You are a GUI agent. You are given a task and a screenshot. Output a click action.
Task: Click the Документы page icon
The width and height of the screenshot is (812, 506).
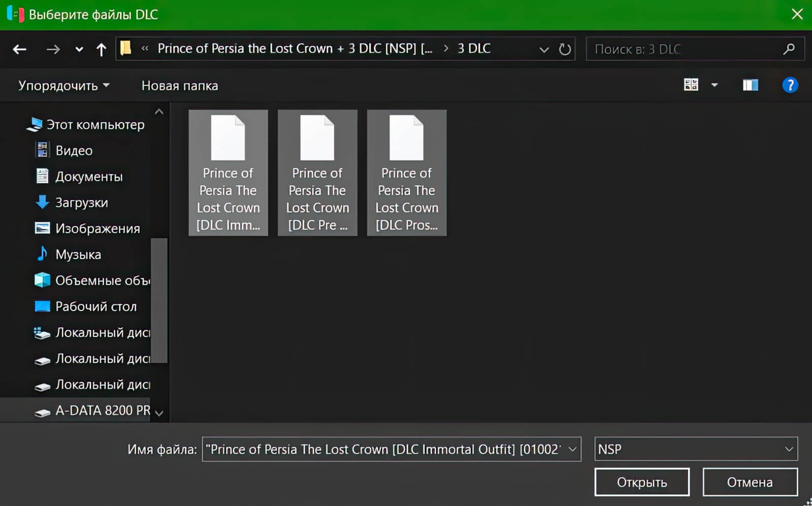tap(42, 176)
